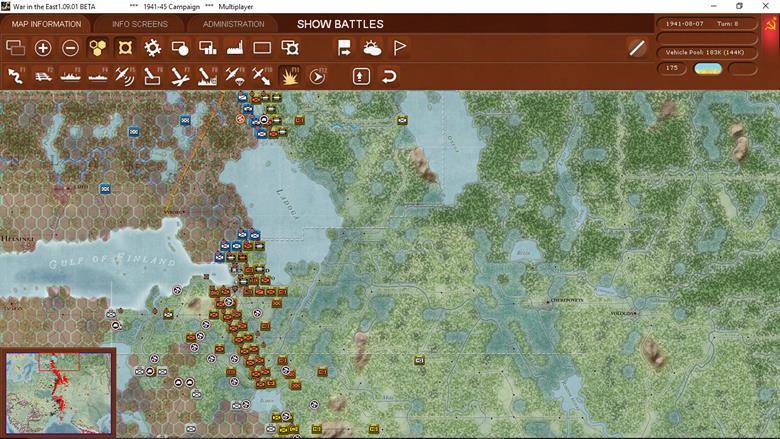
Task: Click the blue-yellow weather pill indicator
Action: [x=708, y=69]
